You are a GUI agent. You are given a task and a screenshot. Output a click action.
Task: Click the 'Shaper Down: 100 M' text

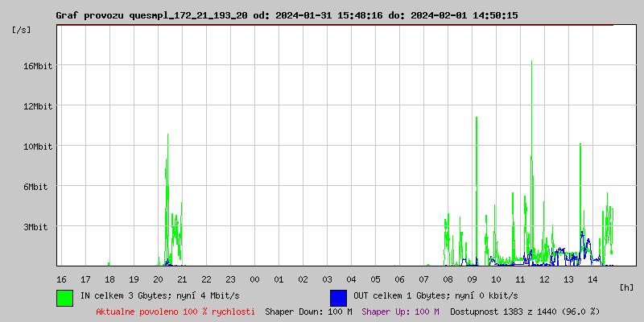[x=308, y=311]
